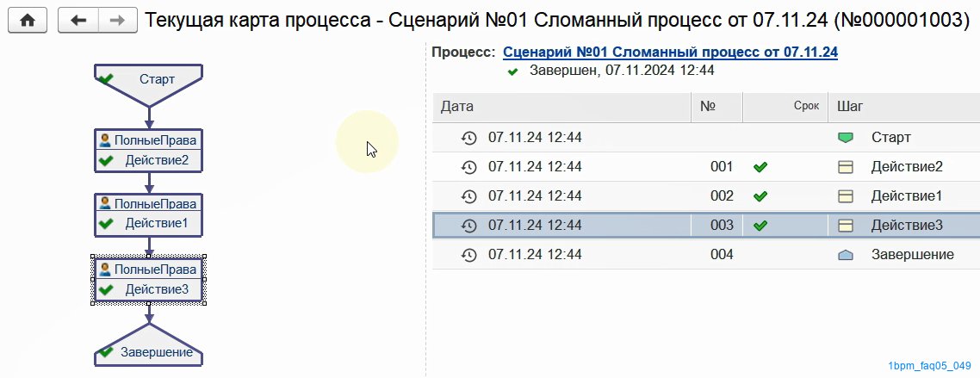Select row 001 Действие2 in the table
This screenshot has width=980, height=378.
pos(705,167)
